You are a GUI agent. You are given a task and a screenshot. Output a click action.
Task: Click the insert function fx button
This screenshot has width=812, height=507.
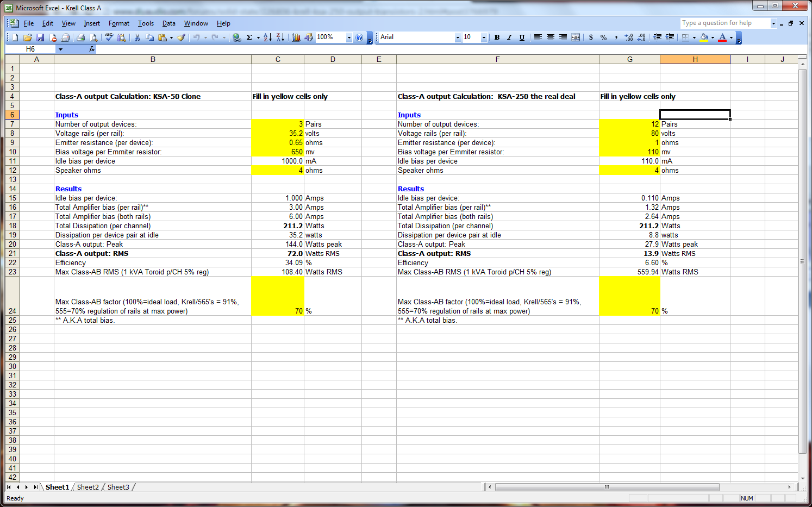click(x=92, y=49)
